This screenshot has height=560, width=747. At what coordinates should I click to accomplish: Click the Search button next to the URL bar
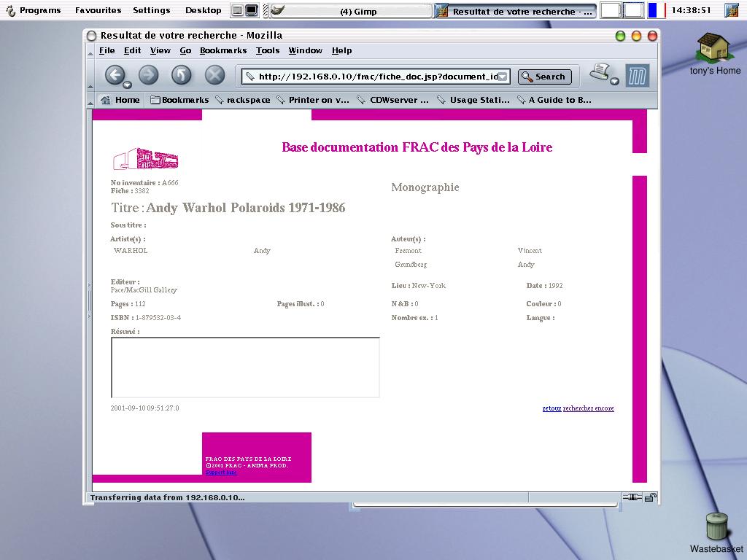pos(544,77)
